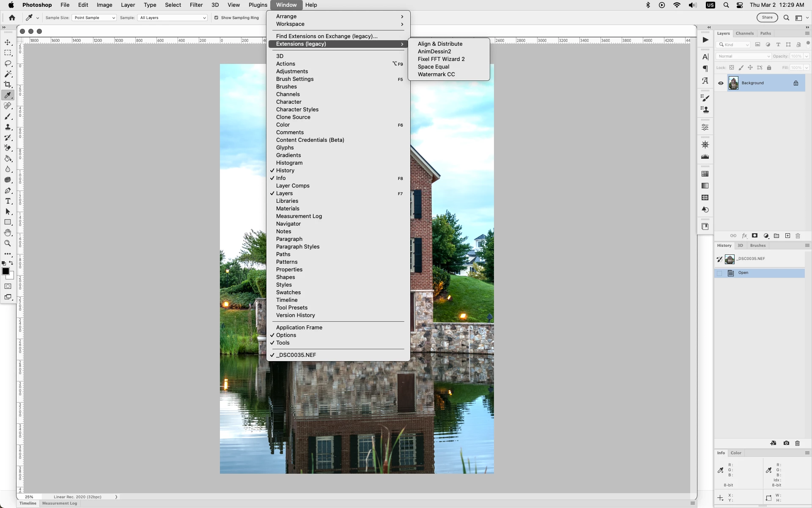812x508 pixels.
Task: Open the Sample All Layers dropdown
Action: pos(173,18)
